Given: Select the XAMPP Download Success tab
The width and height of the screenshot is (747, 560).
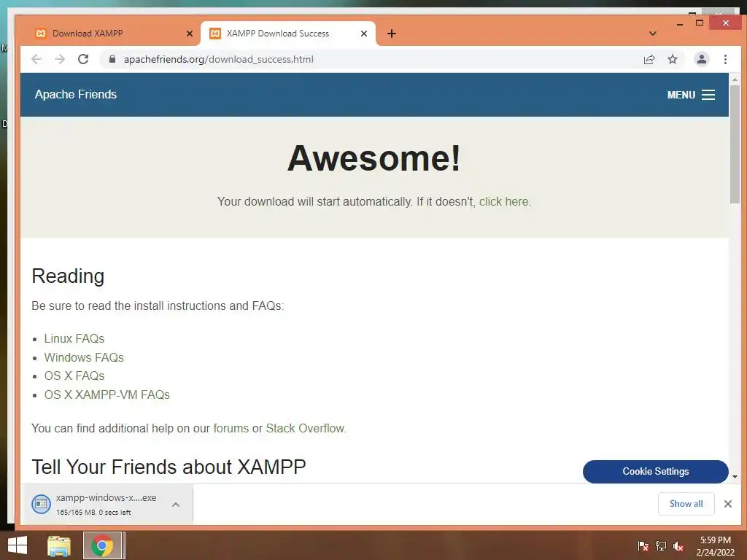Looking at the screenshot, I should [286, 34].
